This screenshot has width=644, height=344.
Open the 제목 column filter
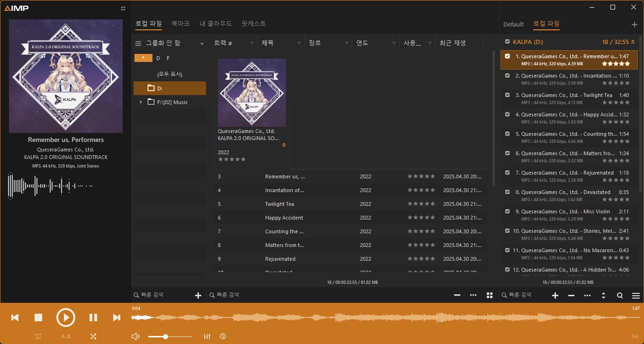[x=299, y=44]
